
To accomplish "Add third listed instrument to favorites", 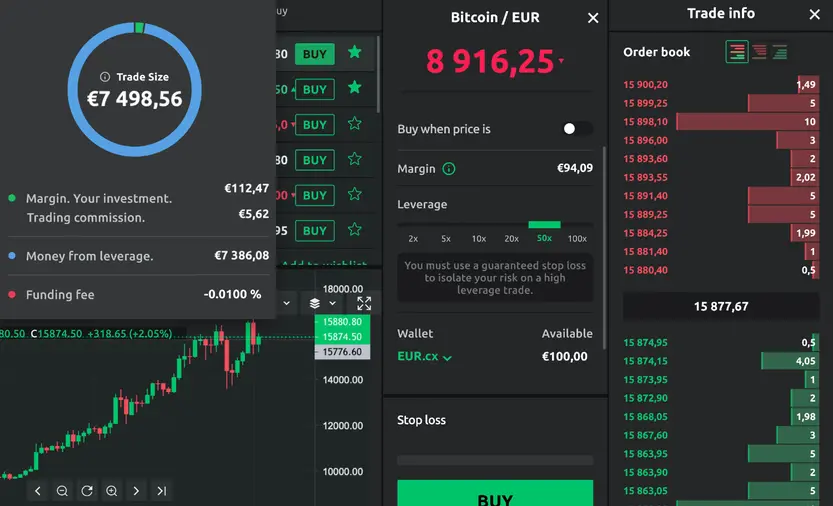I will [x=354, y=124].
